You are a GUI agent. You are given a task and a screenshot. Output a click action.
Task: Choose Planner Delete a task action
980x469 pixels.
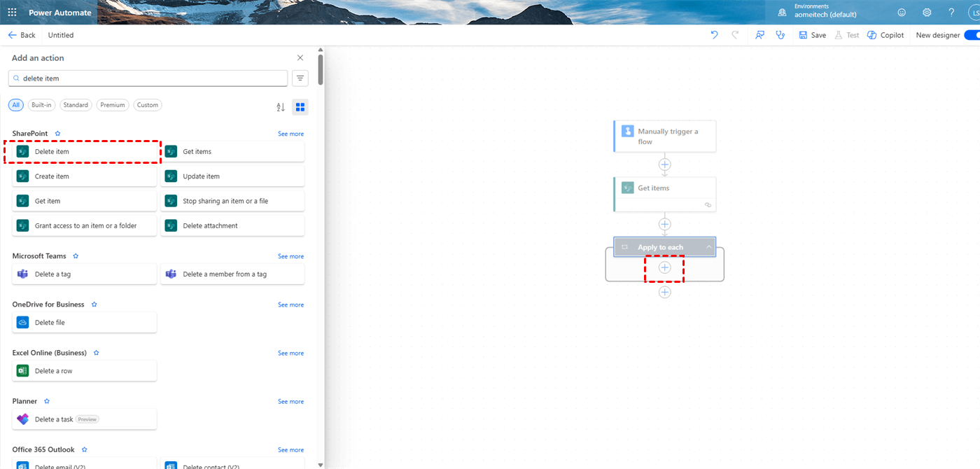[x=85, y=419]
